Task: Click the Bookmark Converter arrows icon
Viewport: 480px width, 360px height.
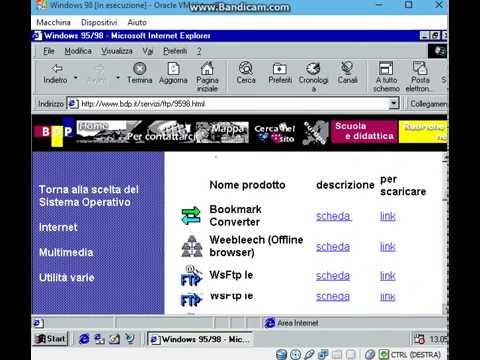Action: 191,215
